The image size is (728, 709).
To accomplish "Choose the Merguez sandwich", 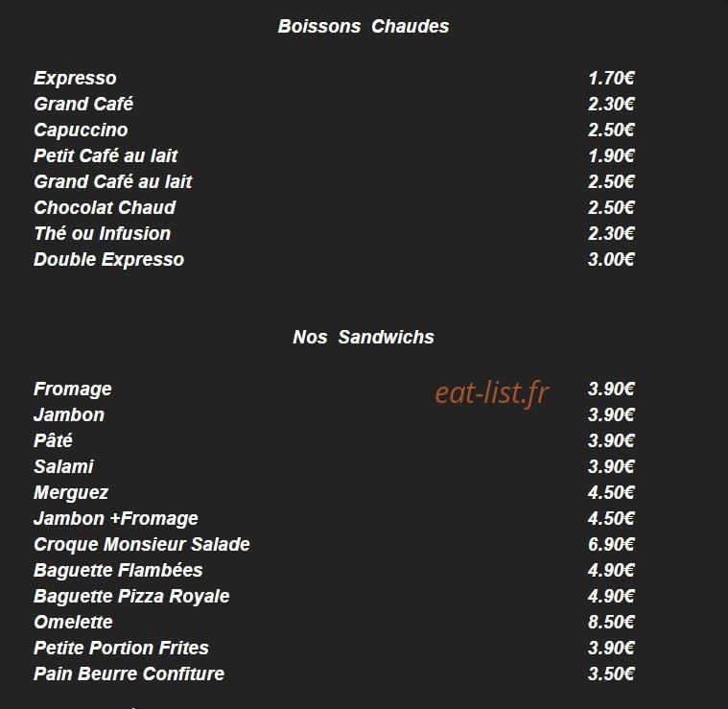I will [x=71, y=493].
